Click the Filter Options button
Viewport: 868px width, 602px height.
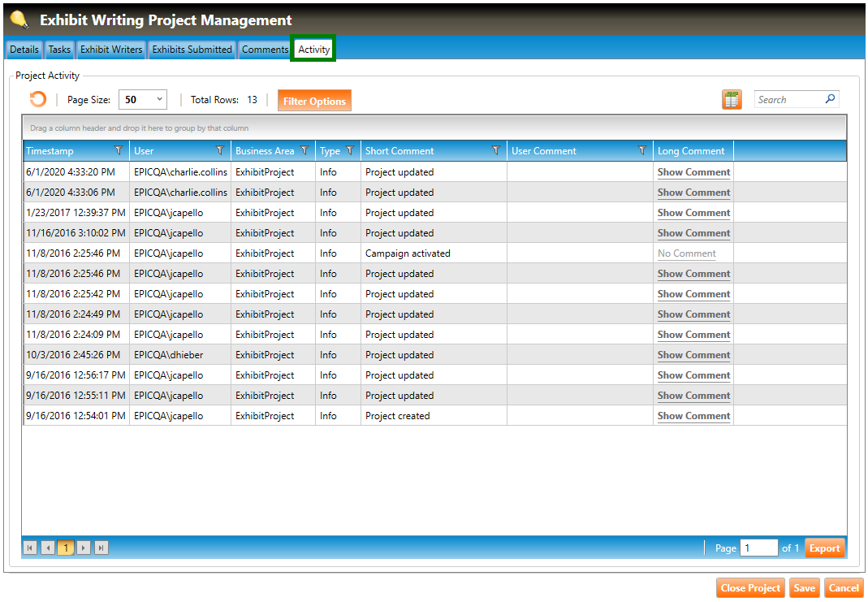[314, 101]
